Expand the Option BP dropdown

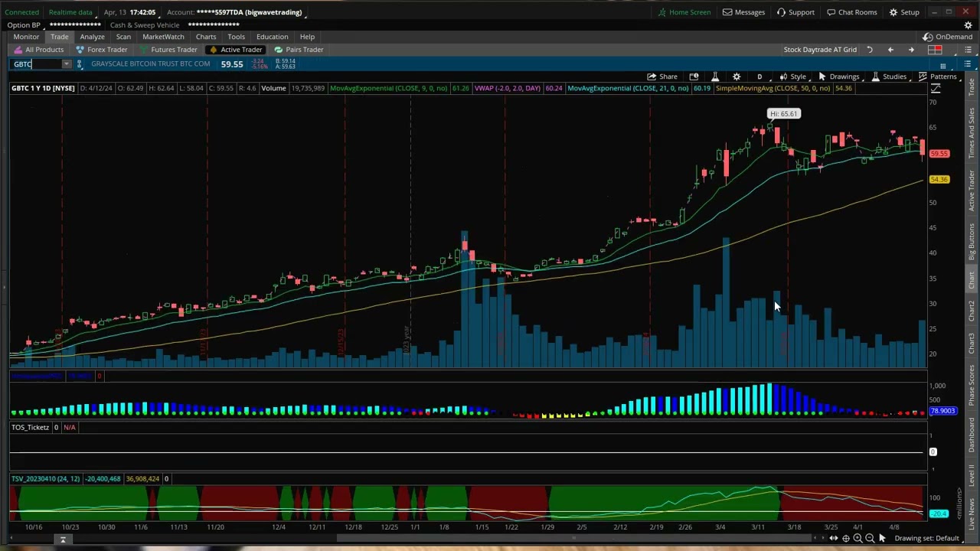point(24,25)
